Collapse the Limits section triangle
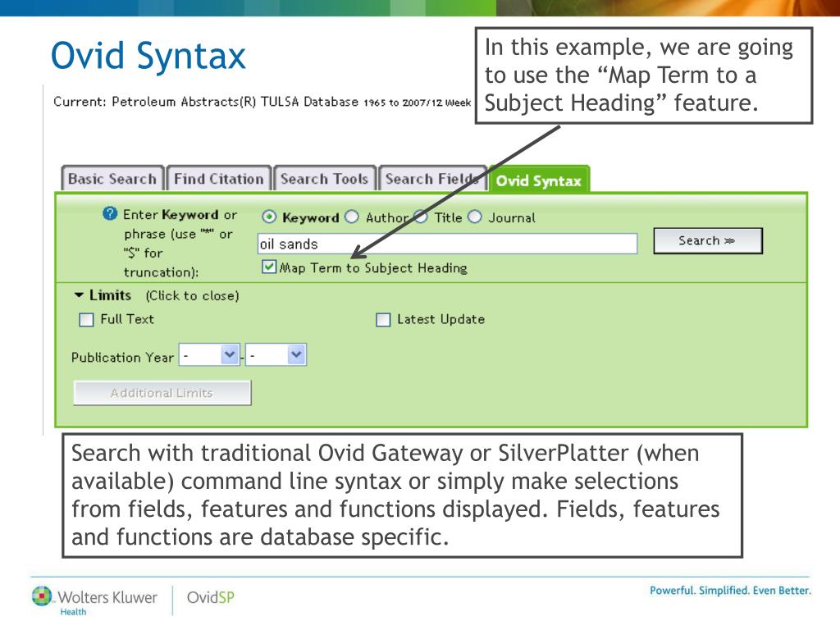 click(80, 295)
